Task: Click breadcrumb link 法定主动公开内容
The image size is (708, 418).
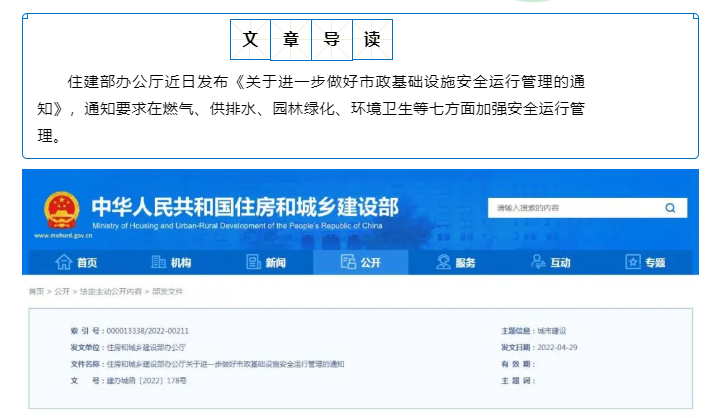Action: coord(111,292)
